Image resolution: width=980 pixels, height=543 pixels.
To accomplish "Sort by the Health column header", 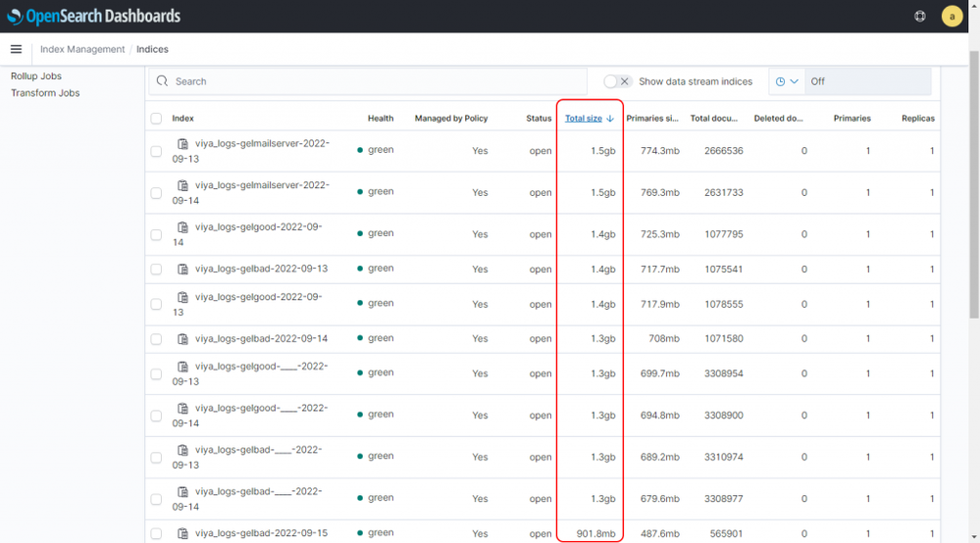I will [x=381, y=119].
